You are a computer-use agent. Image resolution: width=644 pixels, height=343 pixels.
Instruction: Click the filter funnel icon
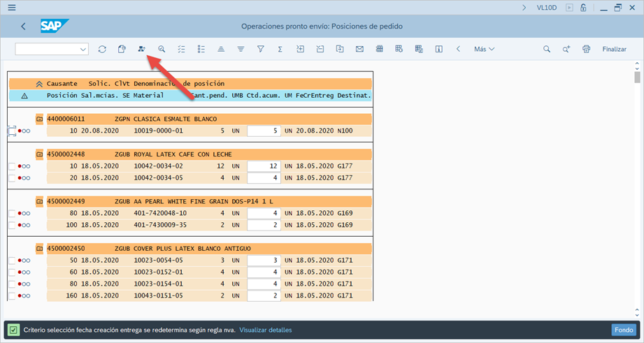coord(260,49)
